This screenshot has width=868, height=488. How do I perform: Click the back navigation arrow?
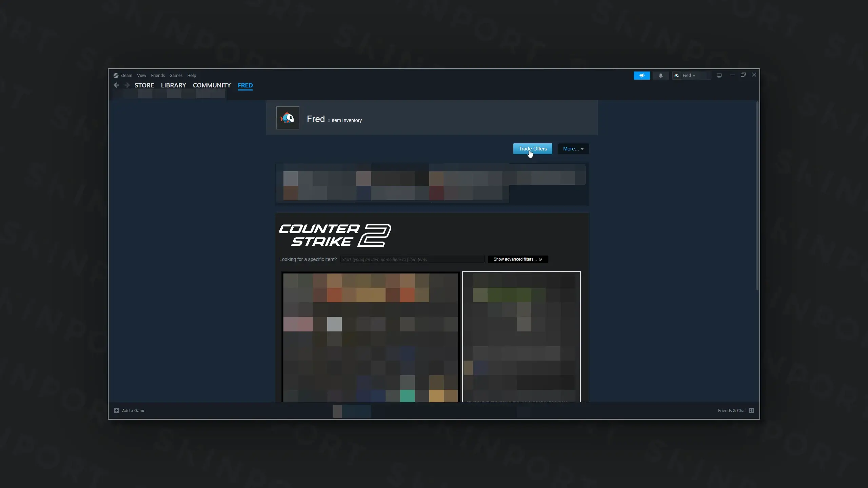(x=116, y=85)
